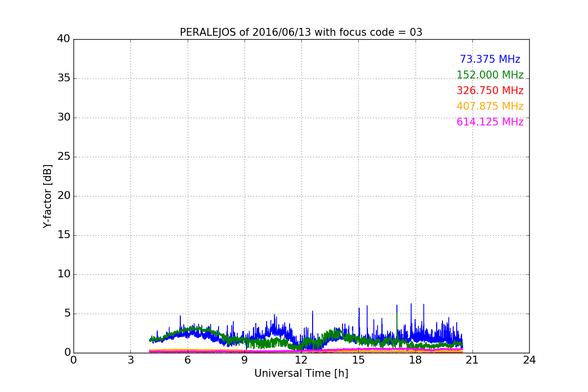Click y-axis tick label 30
The image size is (588, 392).
(64, 118)
